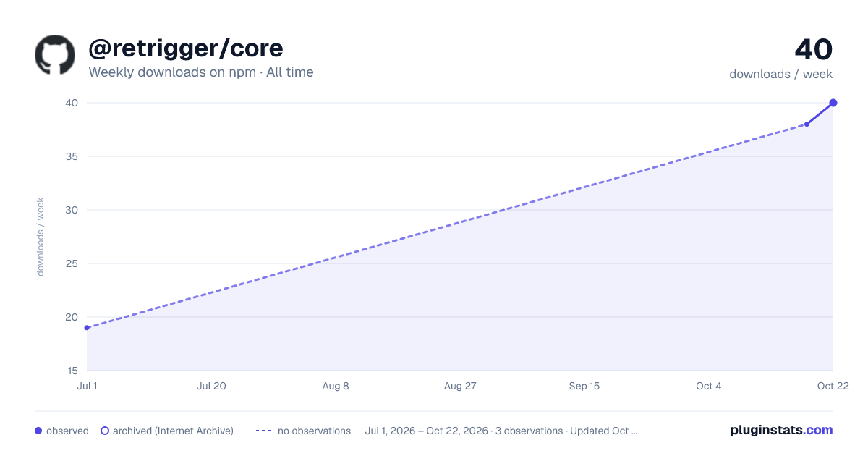Click the date range and observations summary text
This screenshot has width=868, height=456.
pos(501,431)
